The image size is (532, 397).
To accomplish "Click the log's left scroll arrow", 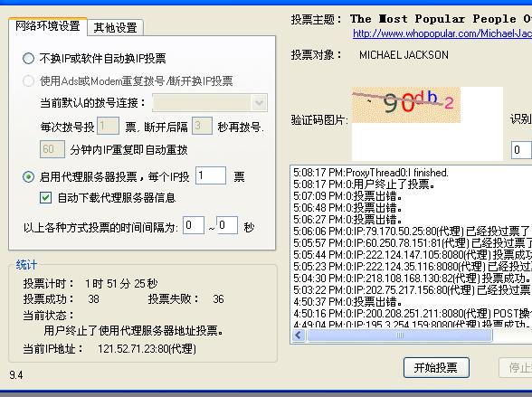I will [x=299, y=336].
